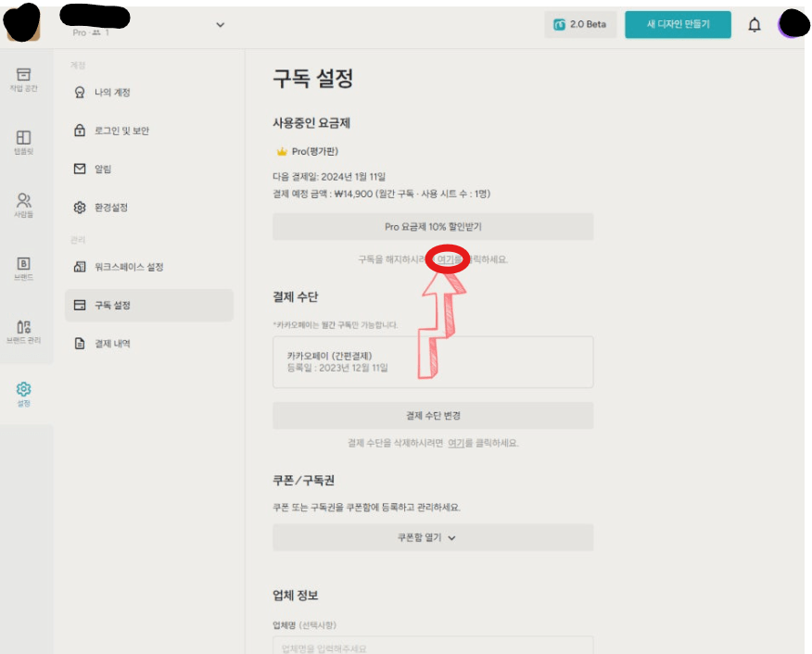Open 브랜드 관리 in the sidebar

[x=23, y=331]
